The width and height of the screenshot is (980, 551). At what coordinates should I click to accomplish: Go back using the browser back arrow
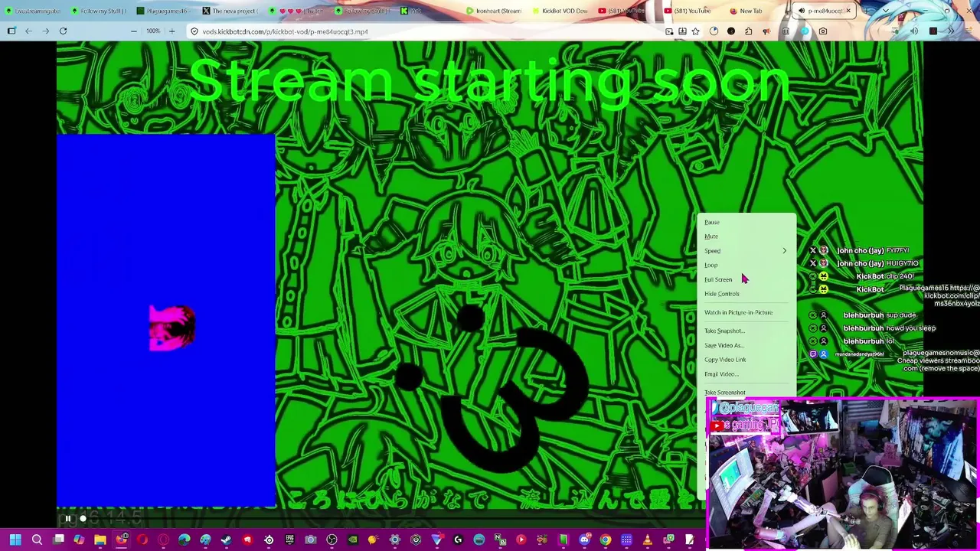[28, 31]
